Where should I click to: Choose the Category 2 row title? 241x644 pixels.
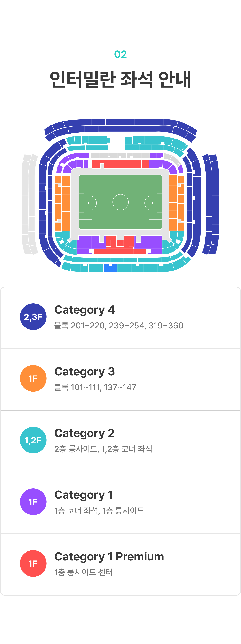pos(85,433)
